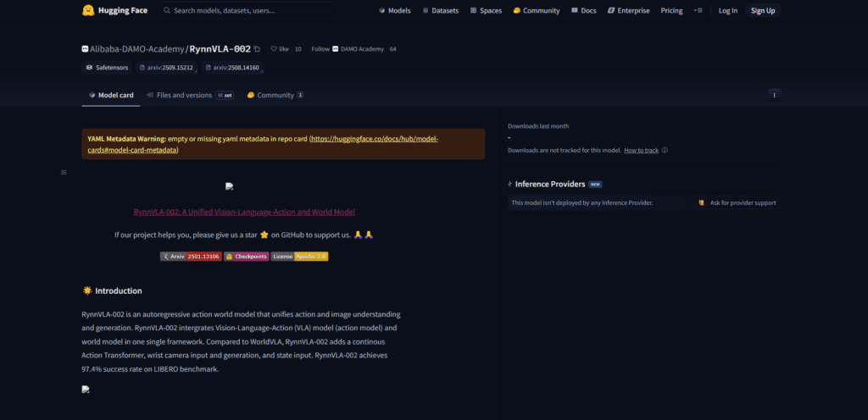Screen dimensions: 868x420
Task: Switch to Model card tab
Action: 111,95
